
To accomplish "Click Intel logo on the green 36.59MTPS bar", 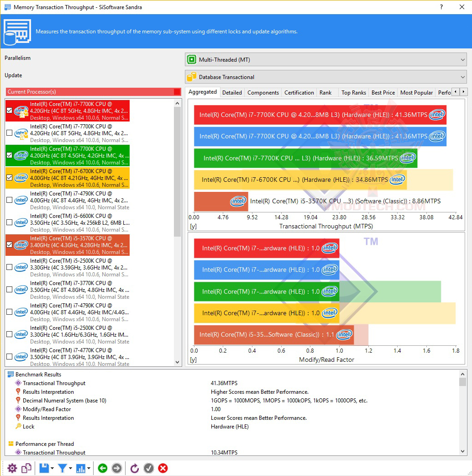I will click(x=408, y=158).
